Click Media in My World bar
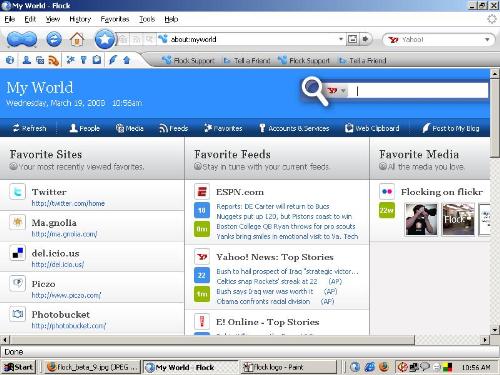The width and height of the screenshot is (500, 375). (x=130, y=128)
